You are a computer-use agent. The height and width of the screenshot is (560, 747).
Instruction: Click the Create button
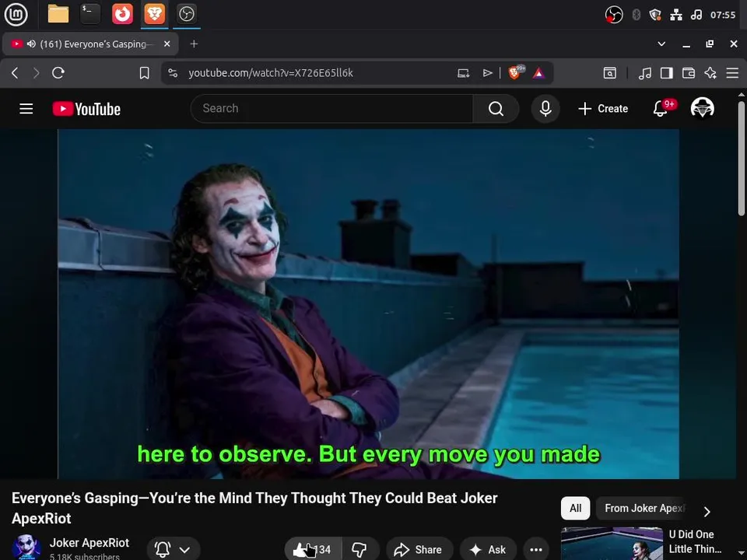603,109
